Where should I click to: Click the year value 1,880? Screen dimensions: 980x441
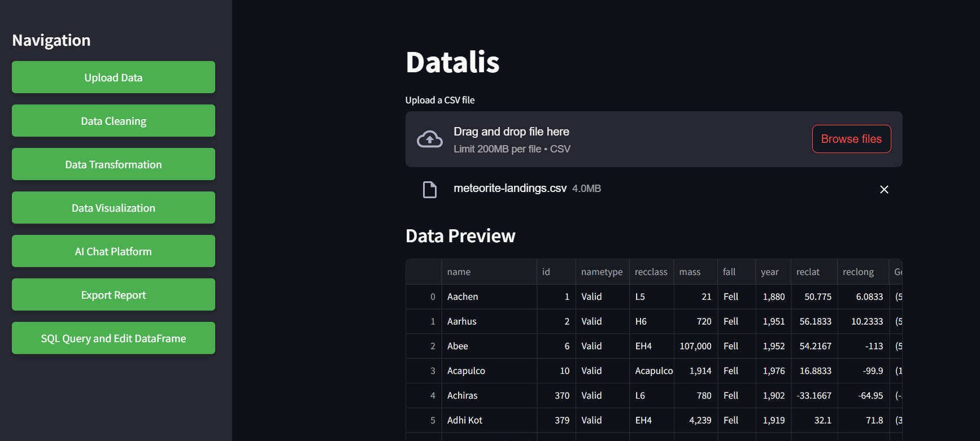point(773,296)
